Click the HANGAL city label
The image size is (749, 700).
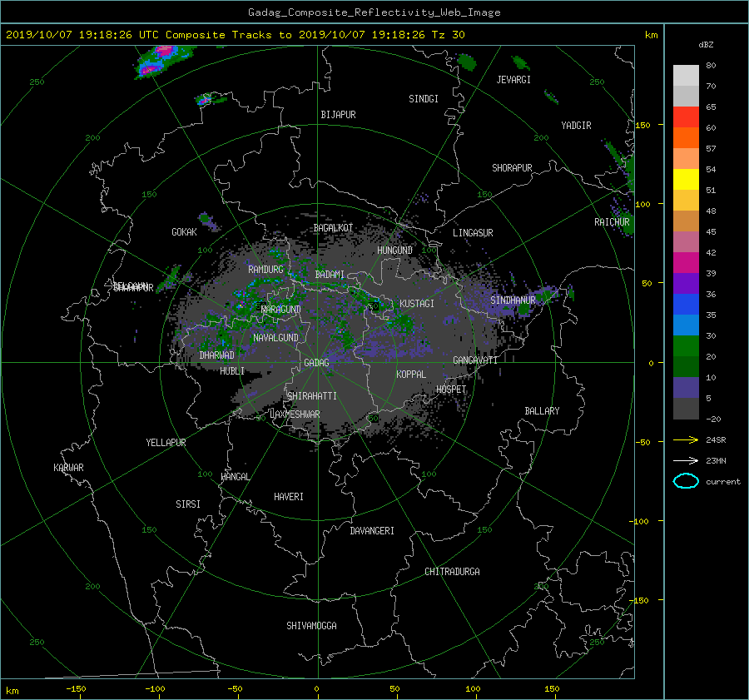point(235,477)
